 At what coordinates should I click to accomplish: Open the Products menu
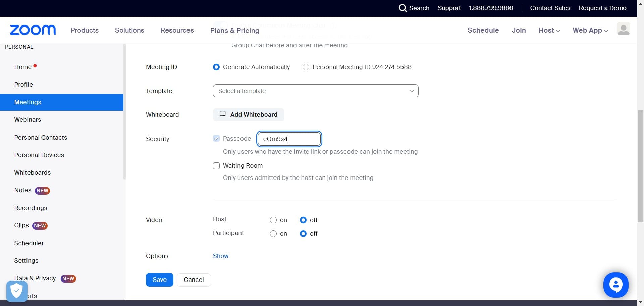click(x=85, y=30)
